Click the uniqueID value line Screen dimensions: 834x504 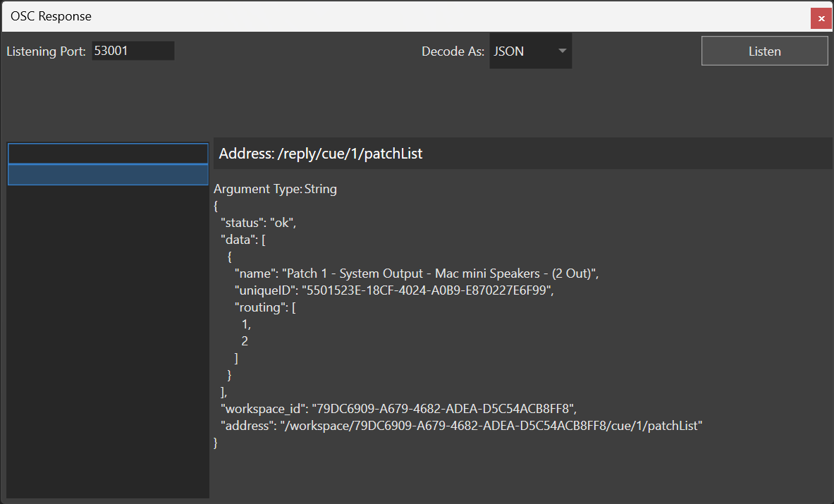394,290
